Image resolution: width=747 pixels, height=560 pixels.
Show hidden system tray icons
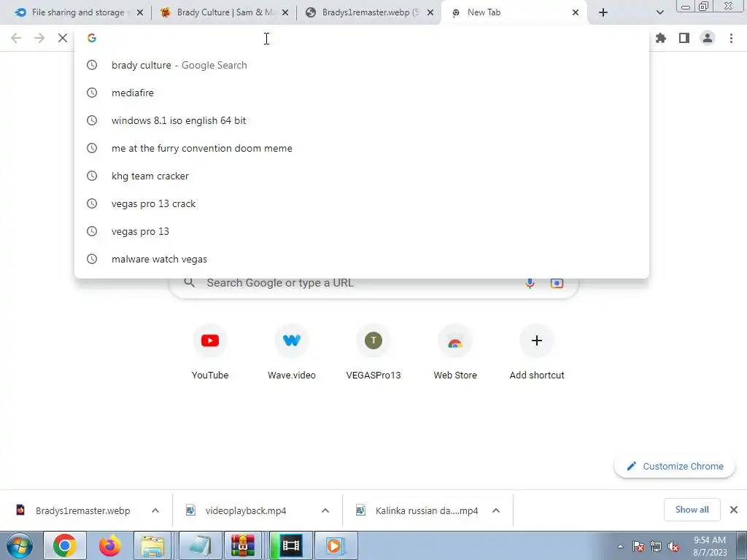pyautogui.click(x=620, y=547)
